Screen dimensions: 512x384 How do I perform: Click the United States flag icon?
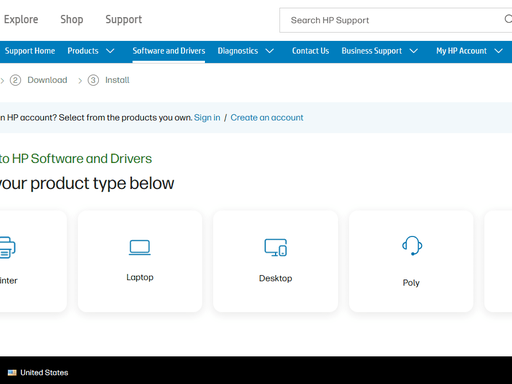click(x=12, y=373)
